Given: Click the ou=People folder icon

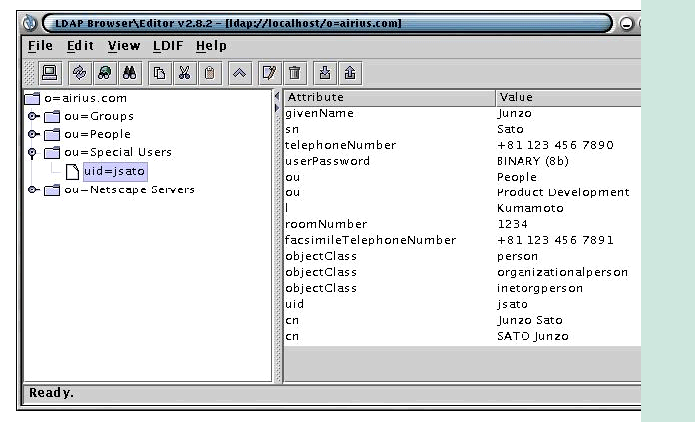Looking at the screenshot, I should pyautogui.click(x=52, y=134).
